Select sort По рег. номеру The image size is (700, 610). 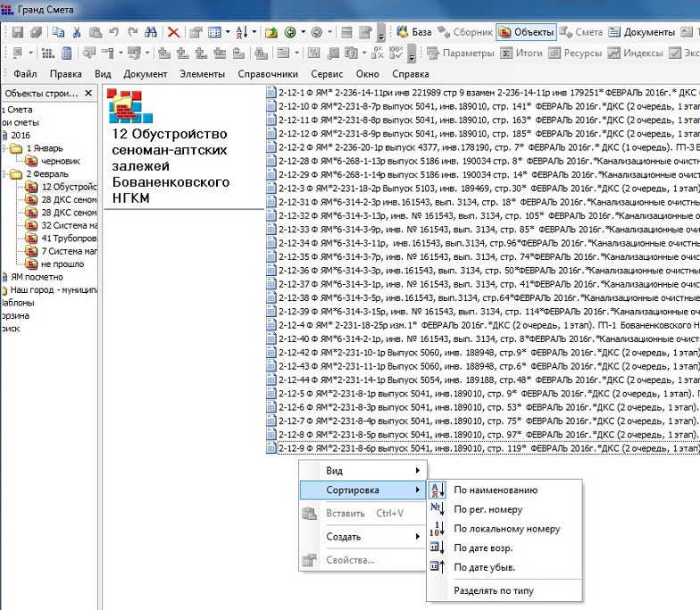487,509
